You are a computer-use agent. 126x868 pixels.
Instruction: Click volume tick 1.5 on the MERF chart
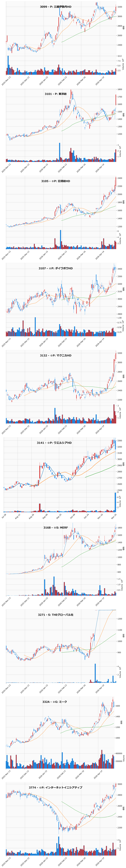click(119, 579)
